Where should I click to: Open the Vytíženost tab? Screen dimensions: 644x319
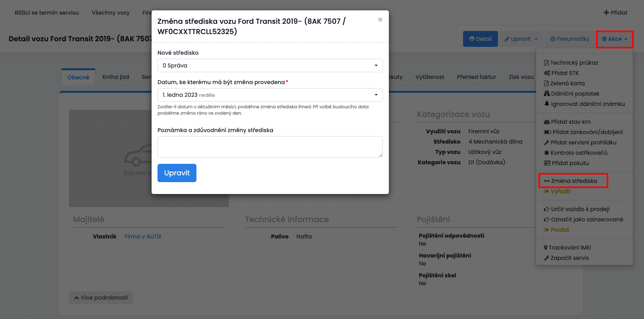pyautogui.click(x=430, y=77)
